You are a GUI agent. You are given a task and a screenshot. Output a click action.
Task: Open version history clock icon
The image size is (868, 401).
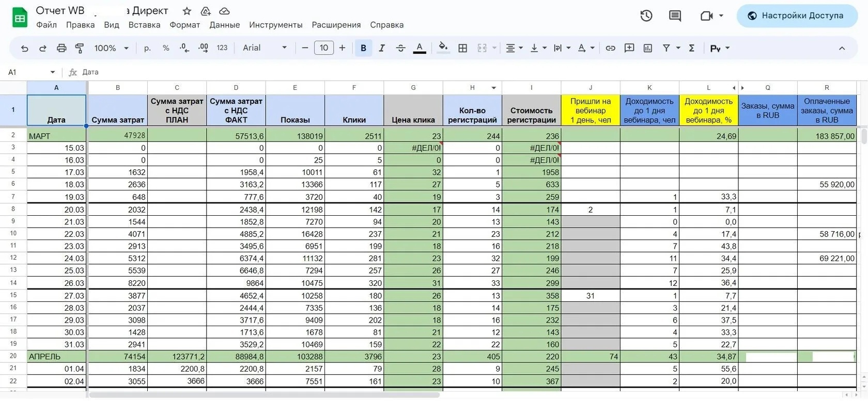646,15
